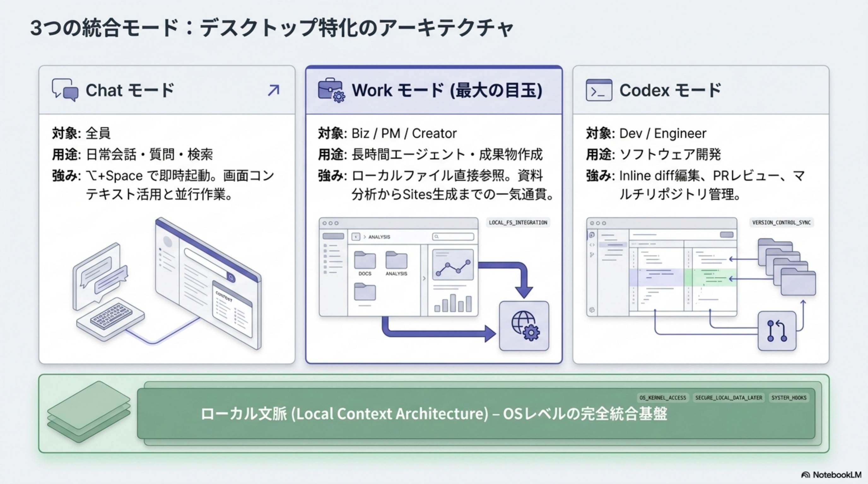This screenshot has height=484, width=868.
Task: Click the globe with gear Sites icon
Action: coord(524,326)
